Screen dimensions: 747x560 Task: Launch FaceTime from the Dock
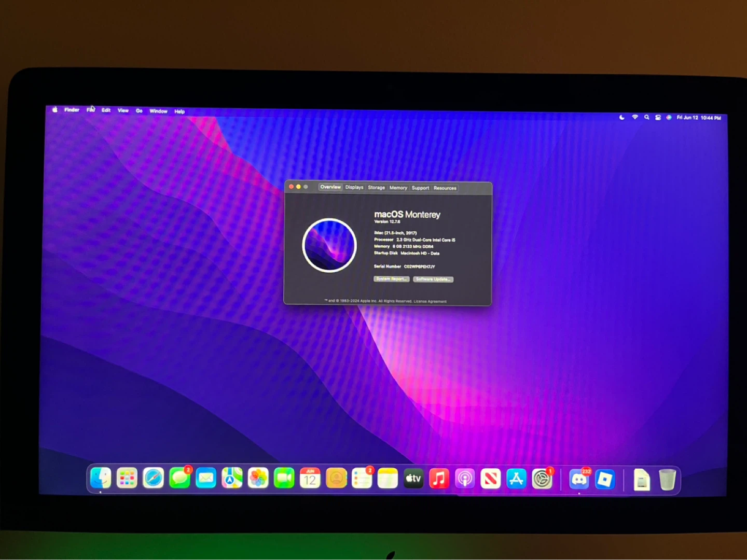[284, 478]
